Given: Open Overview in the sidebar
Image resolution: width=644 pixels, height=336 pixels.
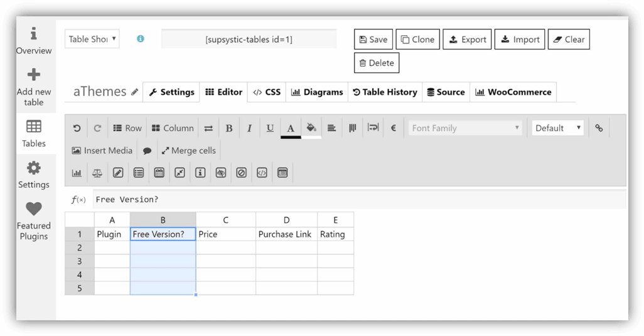Looking at the screenshot, I should pyautogui.click(x=34, y=41).
